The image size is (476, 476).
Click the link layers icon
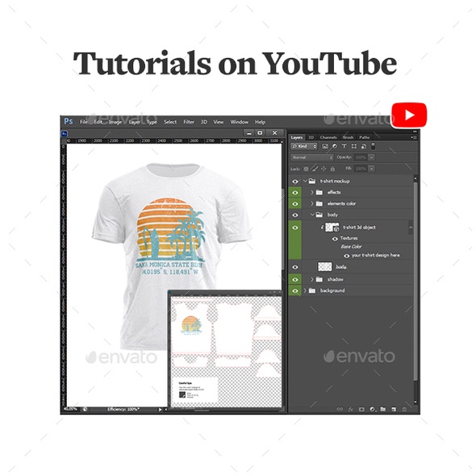point(340,409)
